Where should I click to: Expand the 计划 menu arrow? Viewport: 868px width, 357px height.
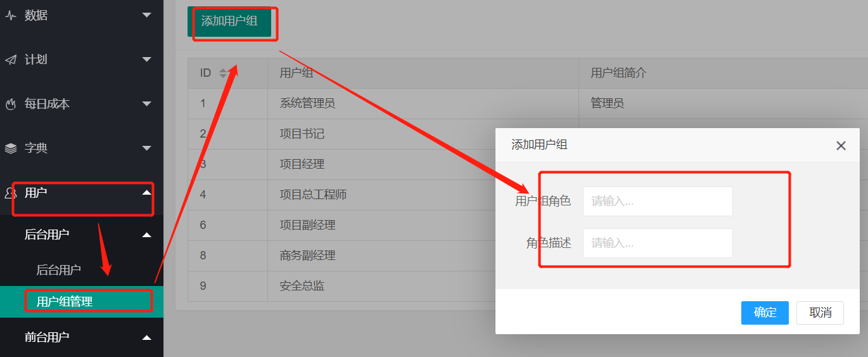pyautogui.click(x=147, y=60)
